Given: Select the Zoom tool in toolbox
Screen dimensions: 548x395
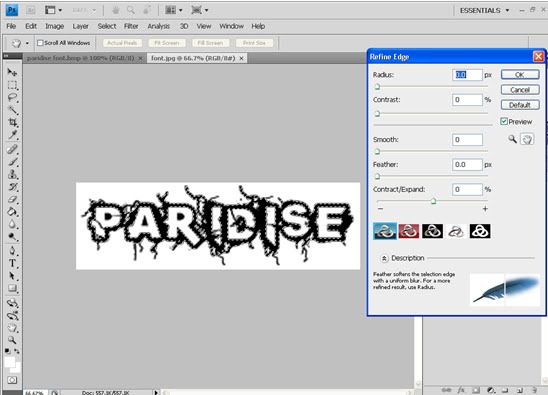Looking at the screenshot, I should tap(12, 340).
